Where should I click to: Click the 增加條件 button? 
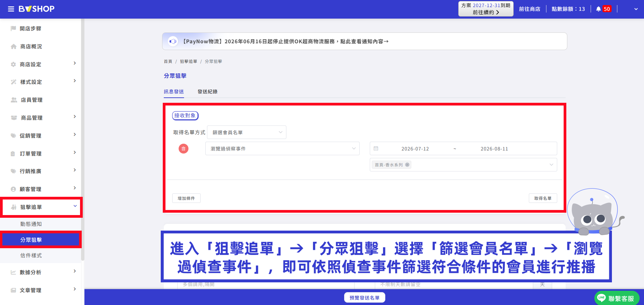[186, 198]
